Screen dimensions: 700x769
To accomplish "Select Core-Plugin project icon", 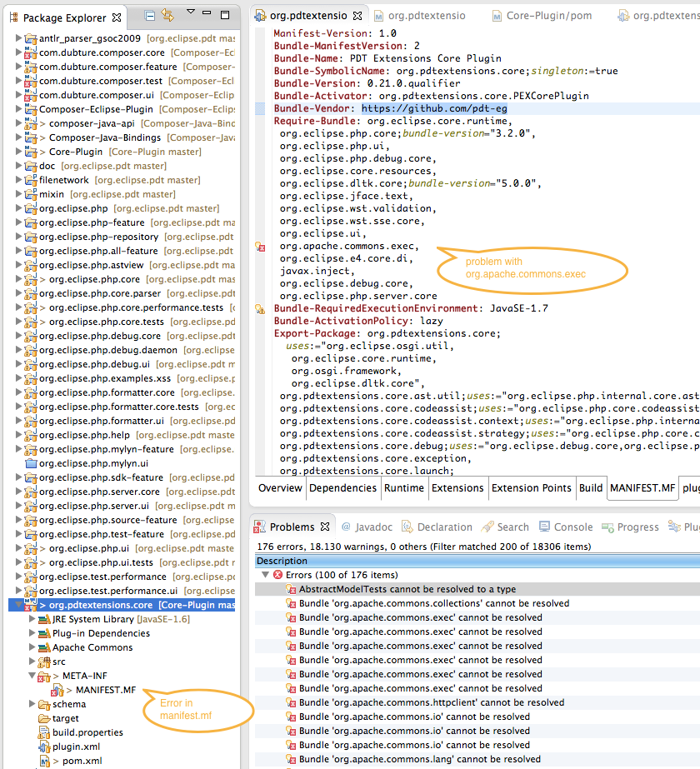I will pyautogui.click(x=31, y=152).
